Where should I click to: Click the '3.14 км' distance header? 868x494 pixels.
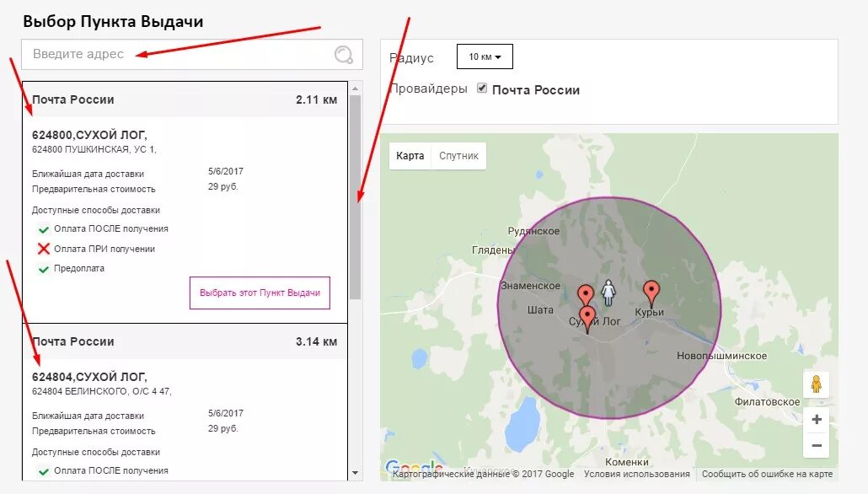pos(316,341)
